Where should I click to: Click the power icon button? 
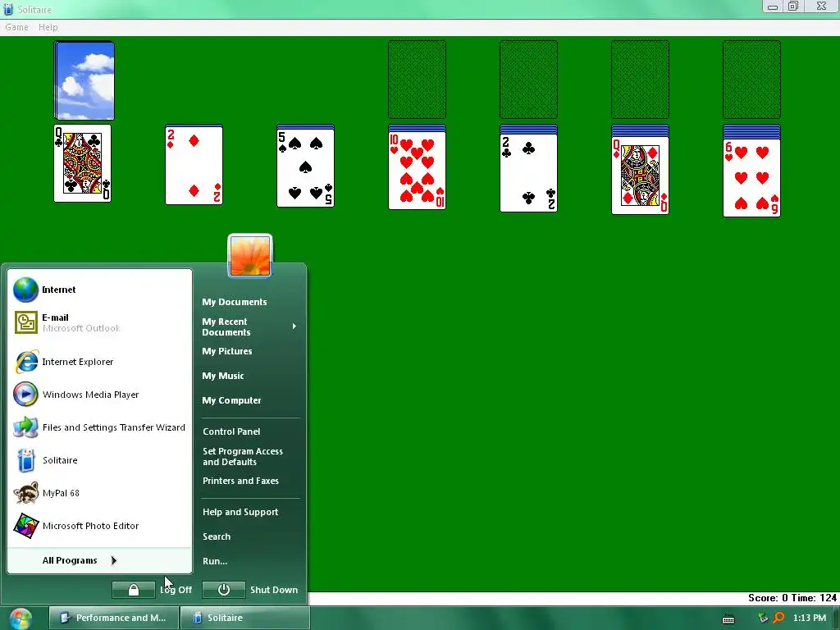point(223,590)
